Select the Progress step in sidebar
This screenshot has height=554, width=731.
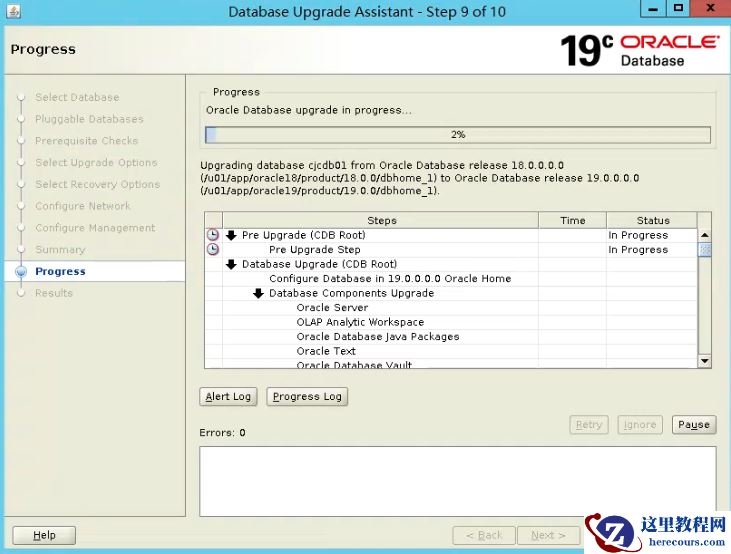coord(61,271)
